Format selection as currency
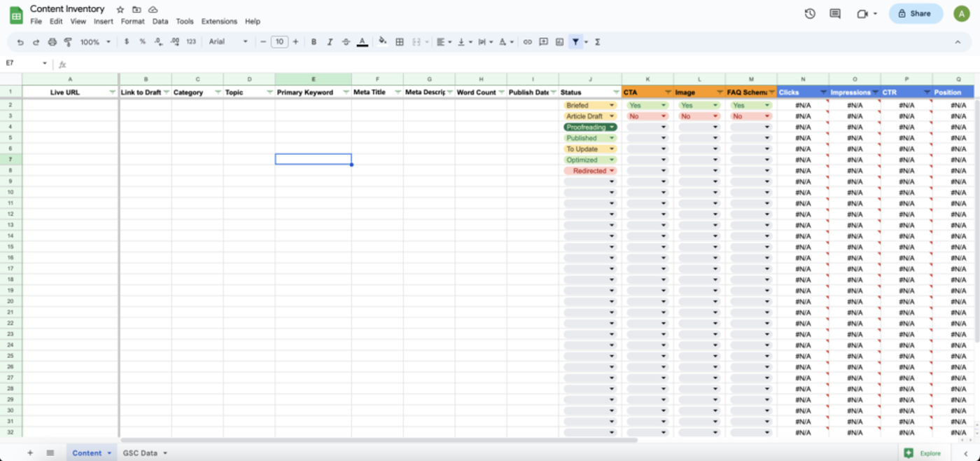 tap(126, 41)
